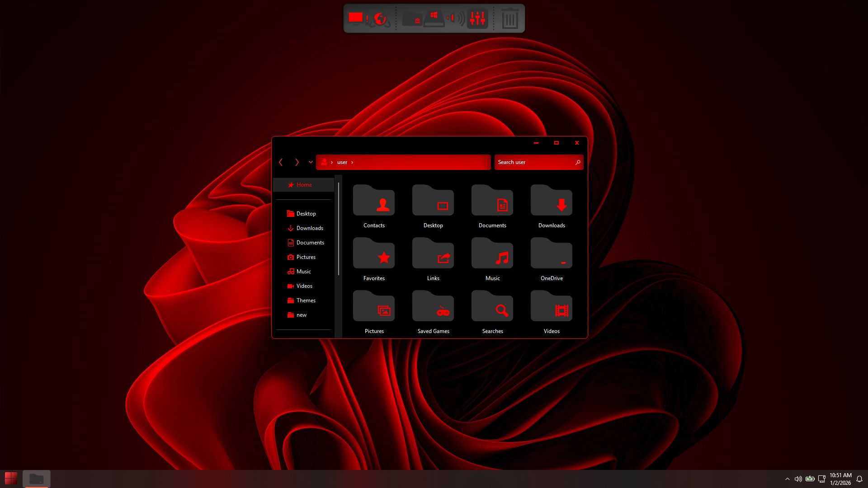
Task: Click the speaker volume dock icon
Action: (x=455, y=19)
